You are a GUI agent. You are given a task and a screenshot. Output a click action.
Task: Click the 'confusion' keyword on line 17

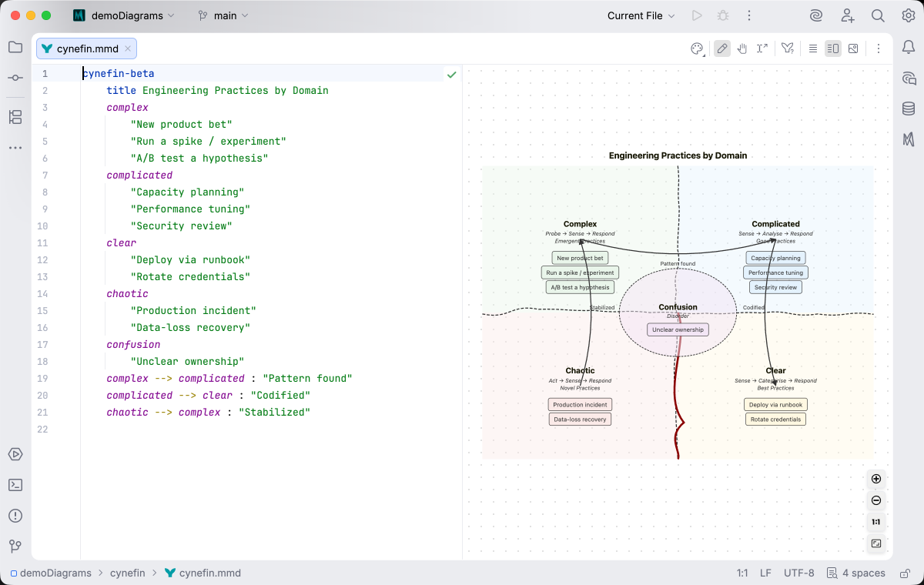click(133, 345)
